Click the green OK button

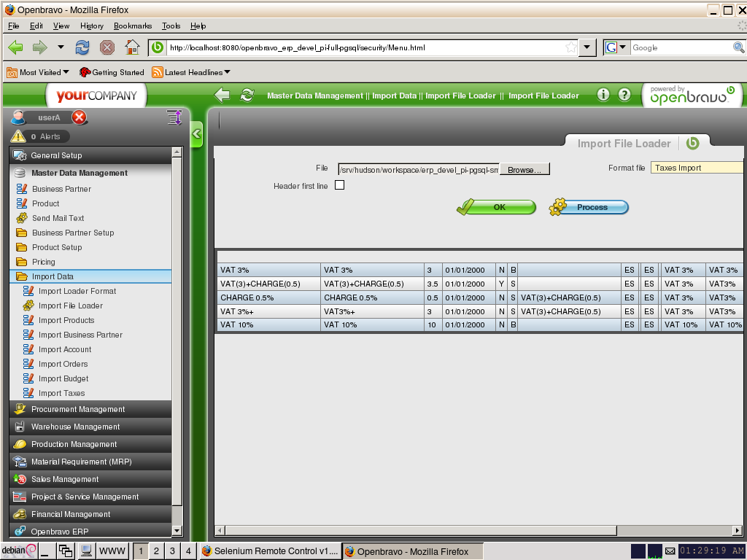tap(496, 207)
